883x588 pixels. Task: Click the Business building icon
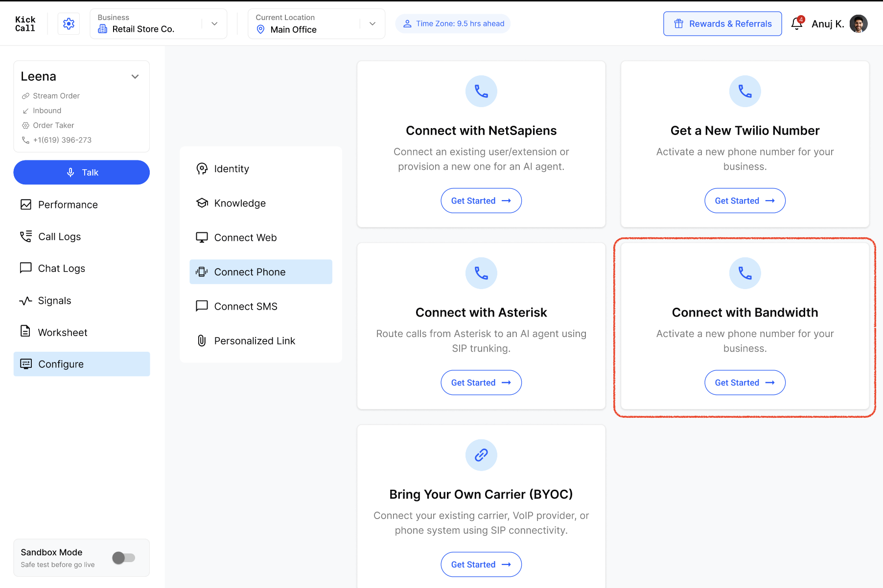[x=102, y=29]
